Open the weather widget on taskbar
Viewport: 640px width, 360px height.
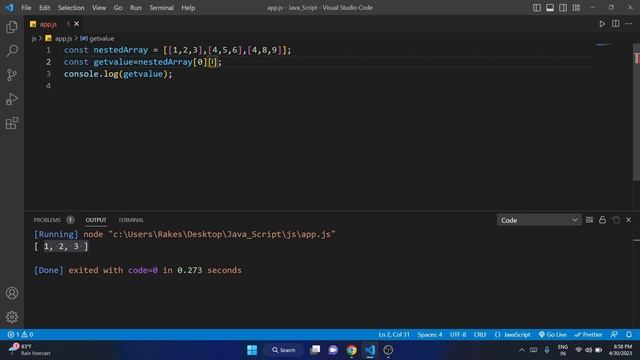(29, 350)
